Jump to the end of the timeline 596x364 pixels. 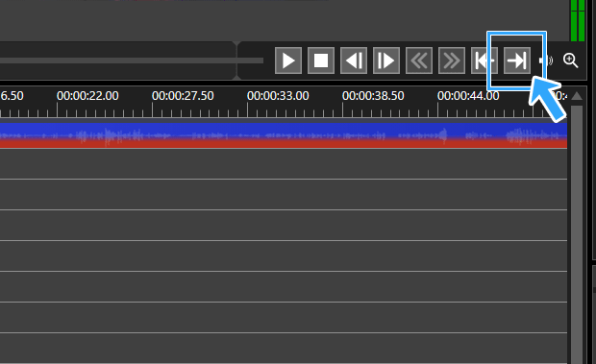click(x=517, y=61)
